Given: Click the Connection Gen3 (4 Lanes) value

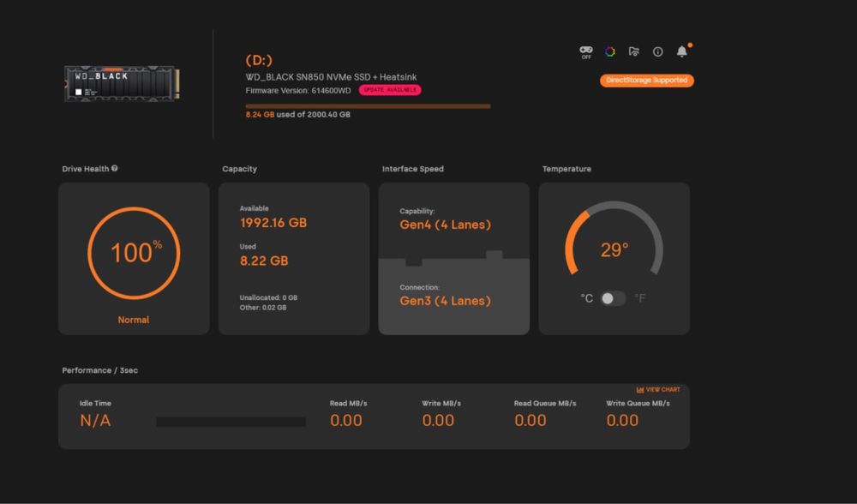Looking at the screenshot, I should (x=446, y=301).
